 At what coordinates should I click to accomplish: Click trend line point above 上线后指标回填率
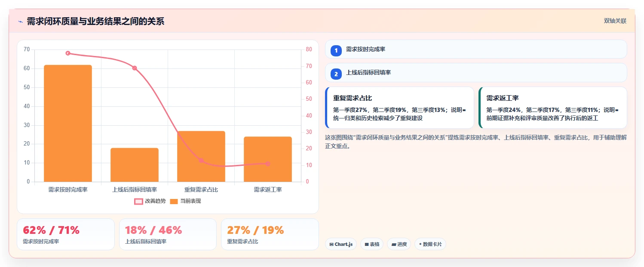click(135, 68)
